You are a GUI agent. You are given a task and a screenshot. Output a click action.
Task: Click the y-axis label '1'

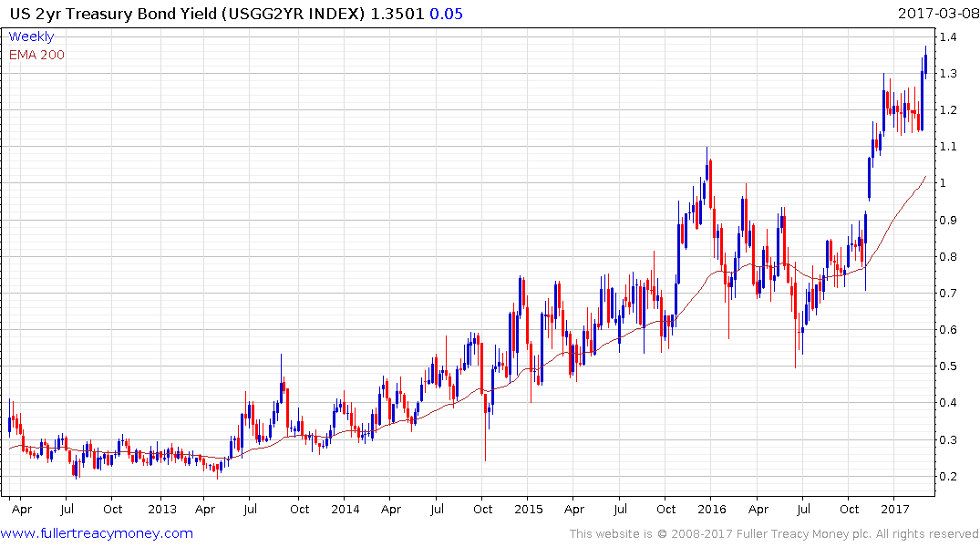(944, 183)
